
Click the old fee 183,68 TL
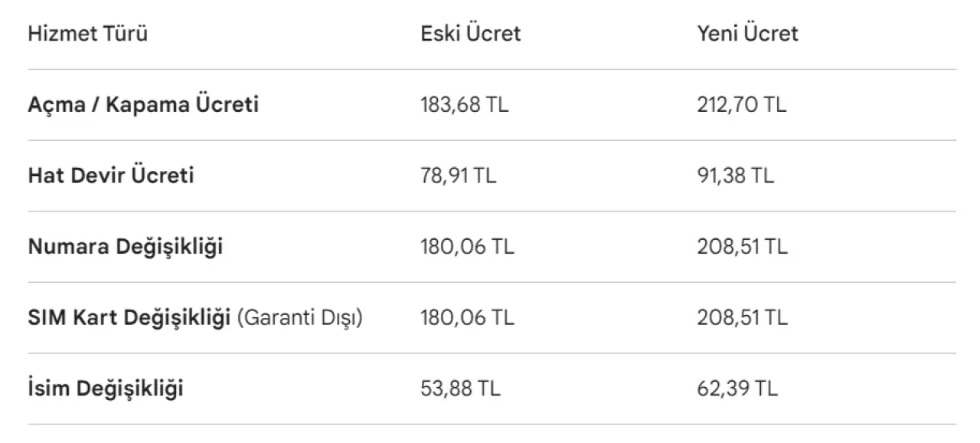pyautogui.click(x=464, y=105)
